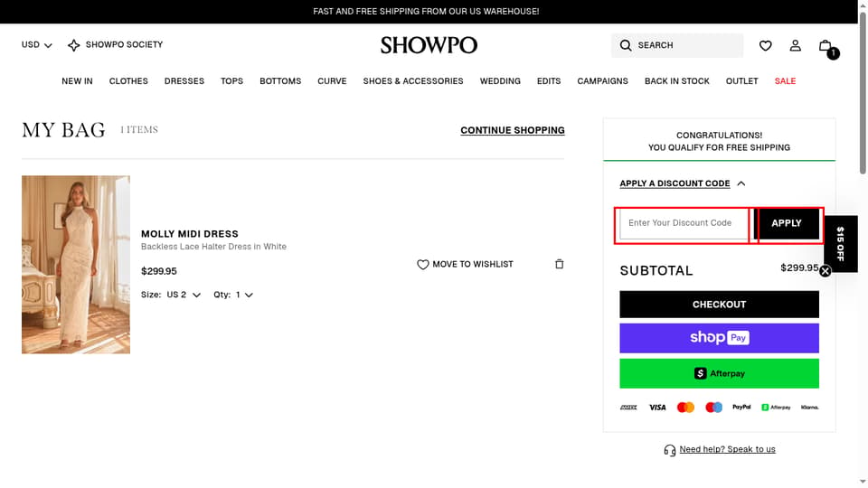
Task: Go to the Outlet section
Action: tap(741, 80)
